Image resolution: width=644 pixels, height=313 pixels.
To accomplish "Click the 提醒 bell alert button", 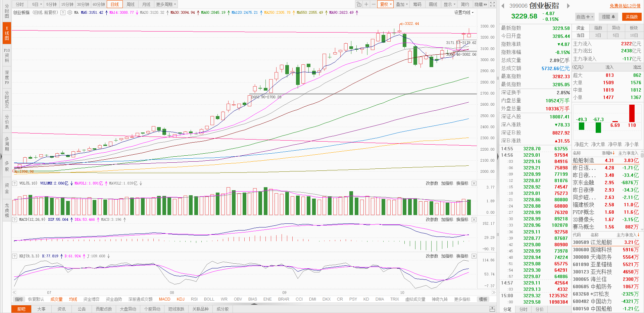I will click(608, 17).
